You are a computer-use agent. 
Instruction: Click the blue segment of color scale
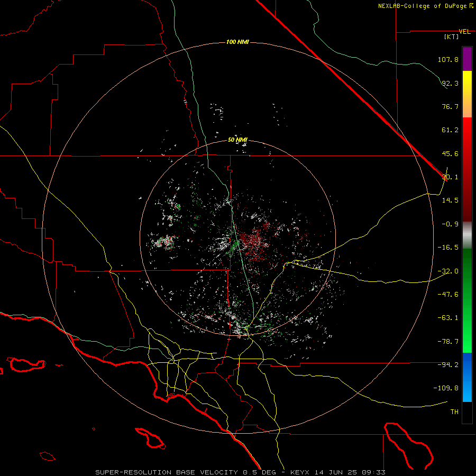pyautogui.click(x=467, y=377)
